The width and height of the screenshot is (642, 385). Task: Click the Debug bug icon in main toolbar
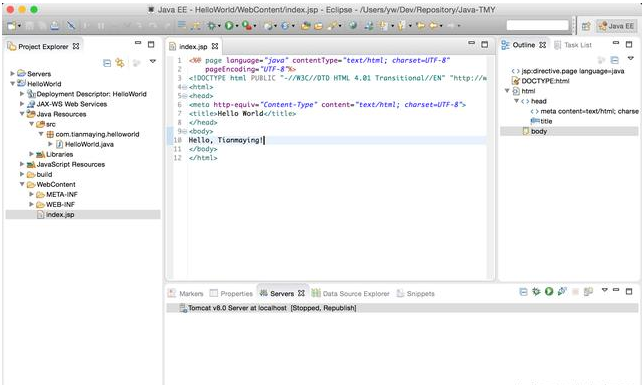click(x=211, y=26)
